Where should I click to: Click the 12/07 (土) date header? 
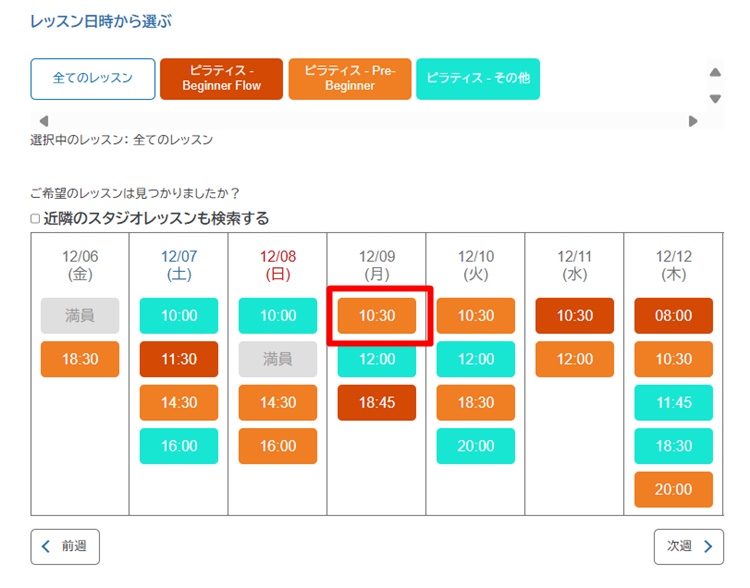click(x=179, y=265)
